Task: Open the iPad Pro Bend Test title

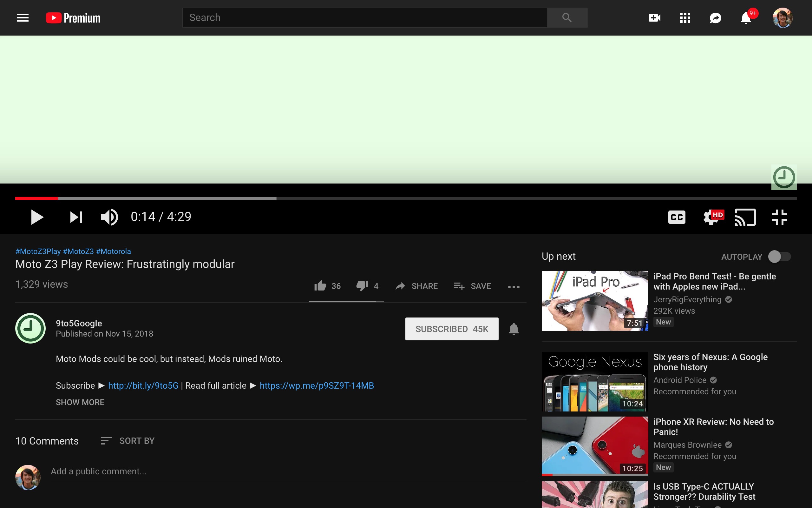Action: [x=714, y=281]
